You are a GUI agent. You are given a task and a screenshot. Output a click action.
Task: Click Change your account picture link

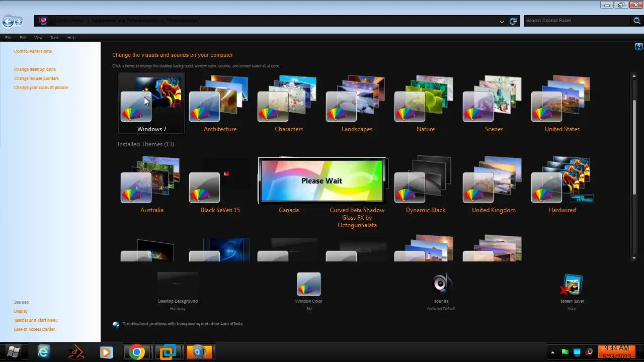coord(41,87)
